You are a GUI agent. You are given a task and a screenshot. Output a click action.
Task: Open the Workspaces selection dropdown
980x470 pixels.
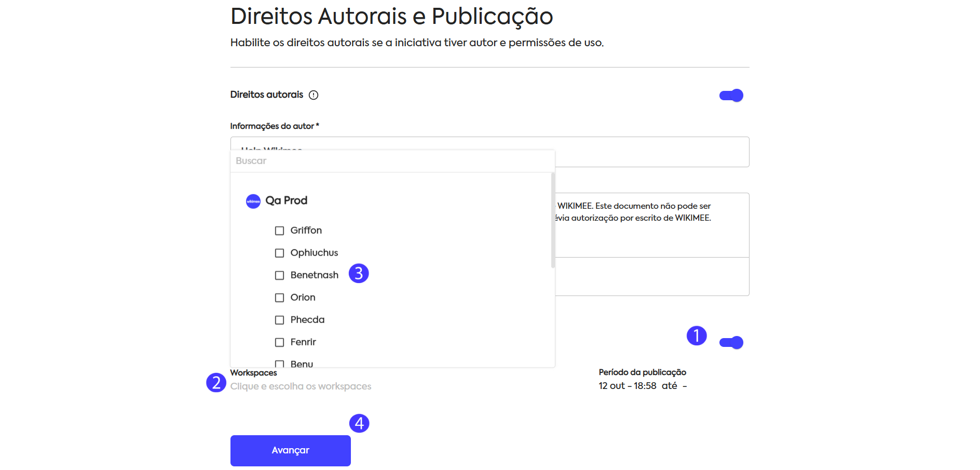point(301,386)
